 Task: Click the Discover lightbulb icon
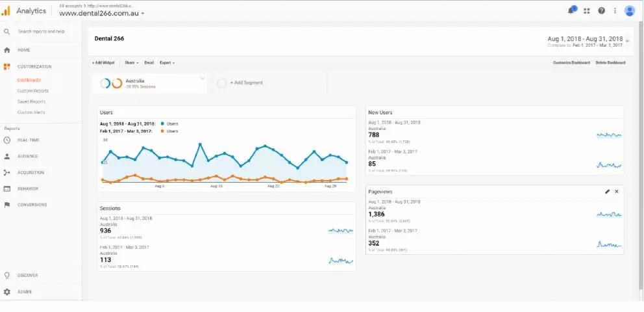[x=6, y=276]
